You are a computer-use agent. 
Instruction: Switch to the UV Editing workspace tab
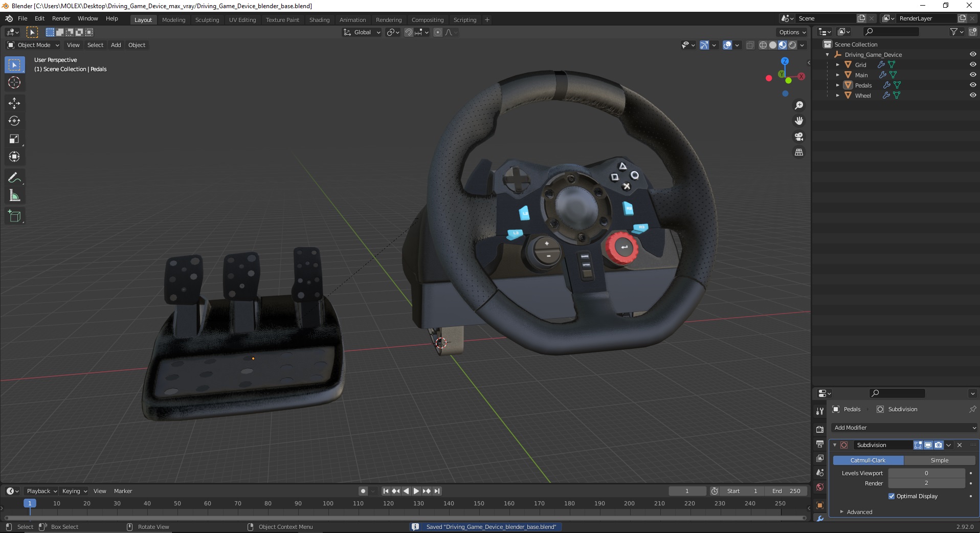[x=242, y=20]
